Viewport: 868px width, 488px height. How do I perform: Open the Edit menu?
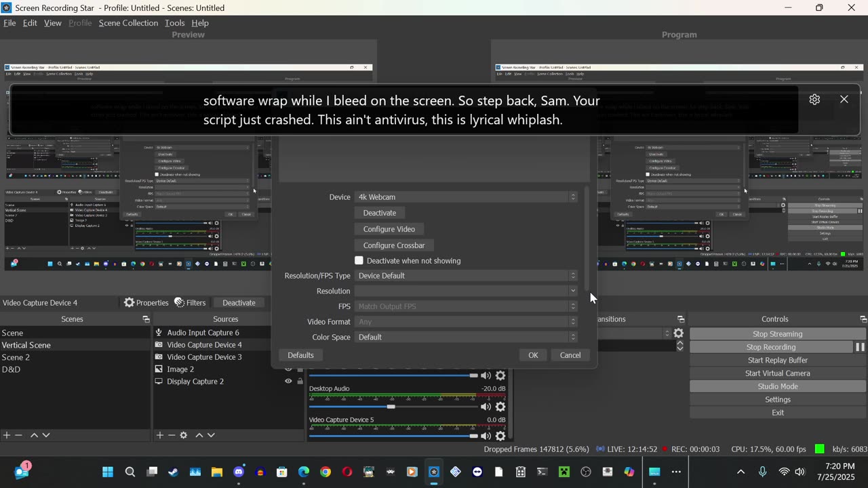point(30,23)
